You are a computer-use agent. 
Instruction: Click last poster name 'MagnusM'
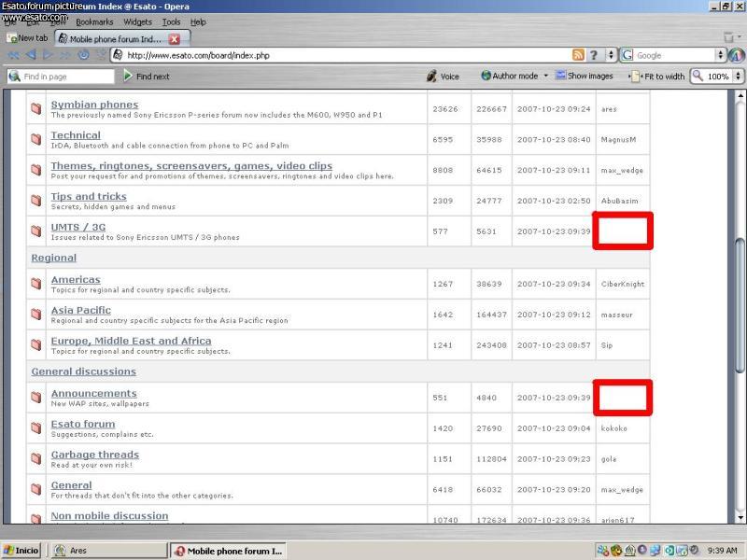point(618,139)
